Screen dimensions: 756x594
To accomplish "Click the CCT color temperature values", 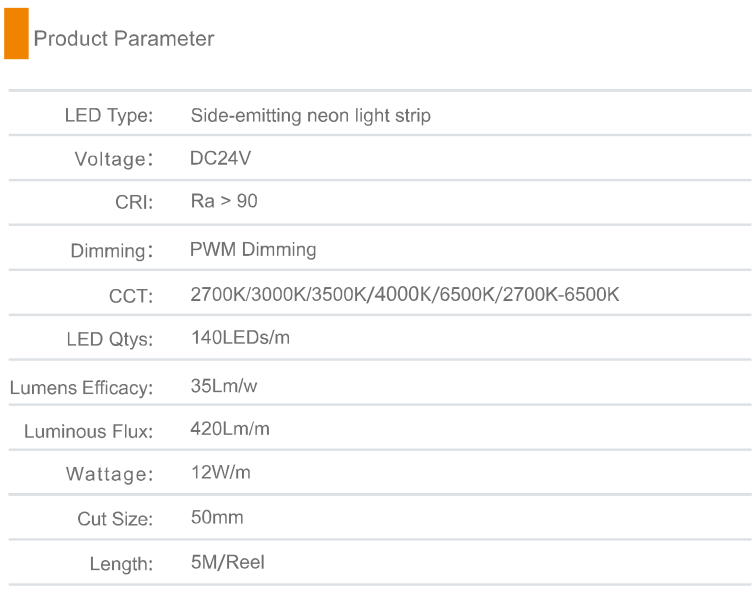I will pyautogui.click(x=405, y=294).
